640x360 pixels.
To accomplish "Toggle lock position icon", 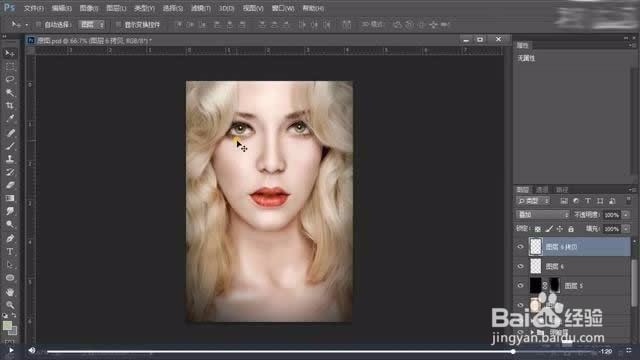I will pyautogui.click(x=560, y=229).
